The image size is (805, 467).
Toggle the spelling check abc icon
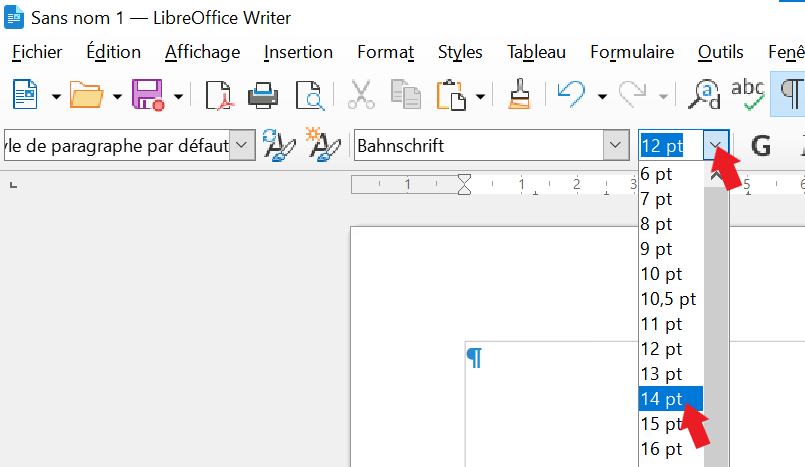pyautogui.click(x=747, y=95)
